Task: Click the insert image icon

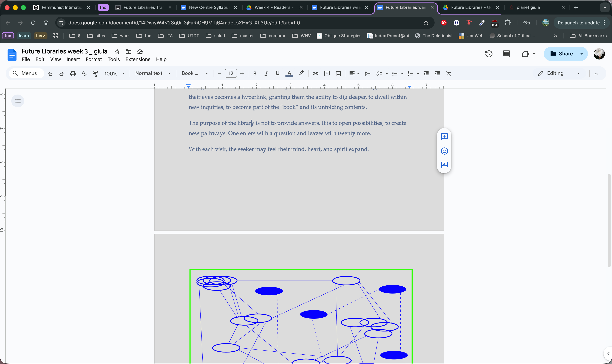Action: 338,74
